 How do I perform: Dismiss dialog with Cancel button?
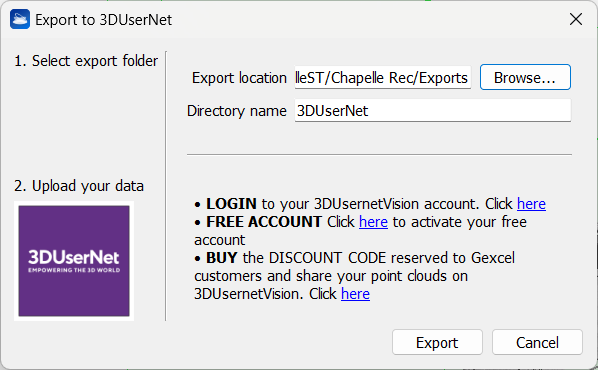537,343
